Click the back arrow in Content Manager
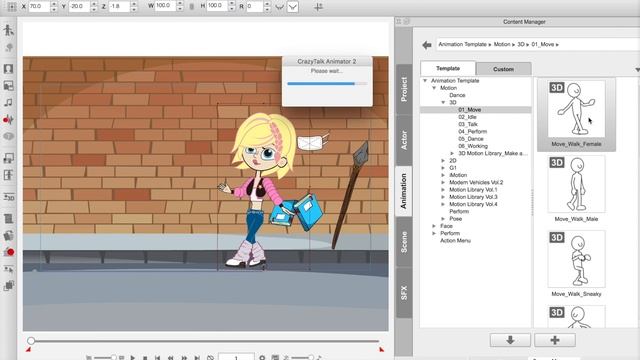This screenshot has height=360, width=640. tap(427, 45)
